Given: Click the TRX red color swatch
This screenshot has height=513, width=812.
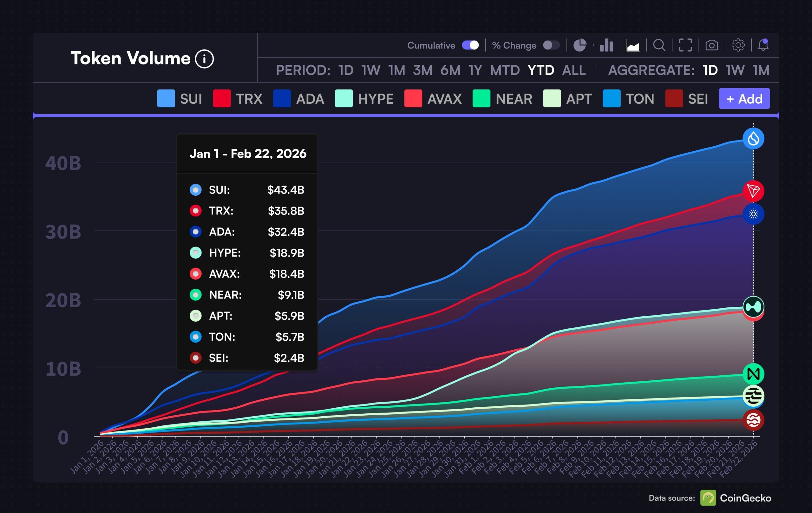Looking at the screenshot, I should click(x=222, y=99).
